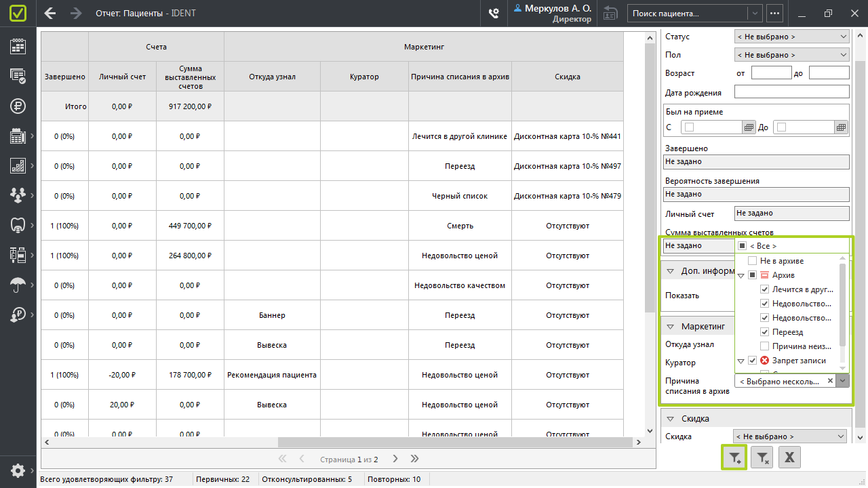Image resolution: width=868 pixels, height=488 pixels.
Task: Click the three-dots button beside patient search
Action: [774, 13]
